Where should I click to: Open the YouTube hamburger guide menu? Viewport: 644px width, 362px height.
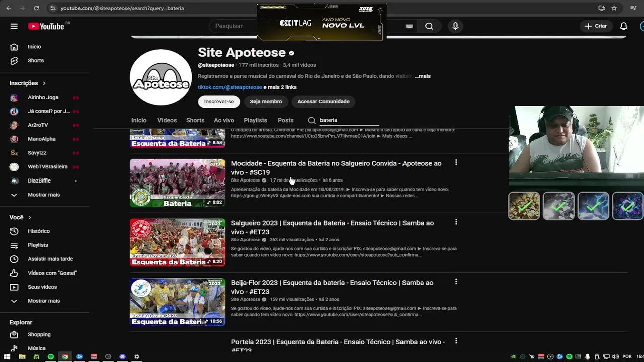14,26
